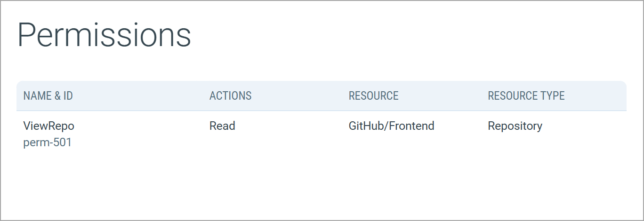Select the Read action cell
Screen dimensions: 644x221
tap(222, 126)
